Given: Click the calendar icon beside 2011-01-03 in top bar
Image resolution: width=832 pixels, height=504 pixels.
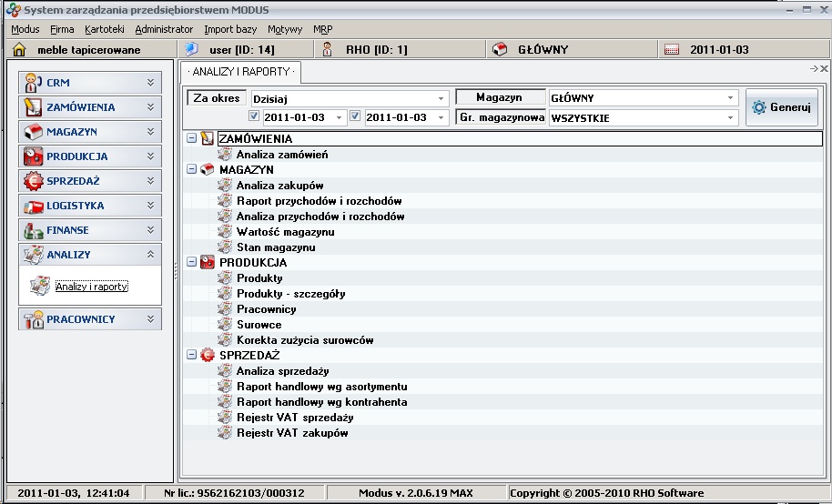Looking at the screenshot, I should pyautogui.click(x=672, y=50).
